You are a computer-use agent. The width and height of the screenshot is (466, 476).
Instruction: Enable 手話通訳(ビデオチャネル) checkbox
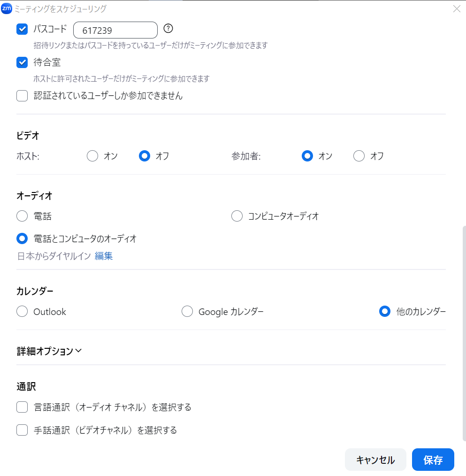pos(22,430)
